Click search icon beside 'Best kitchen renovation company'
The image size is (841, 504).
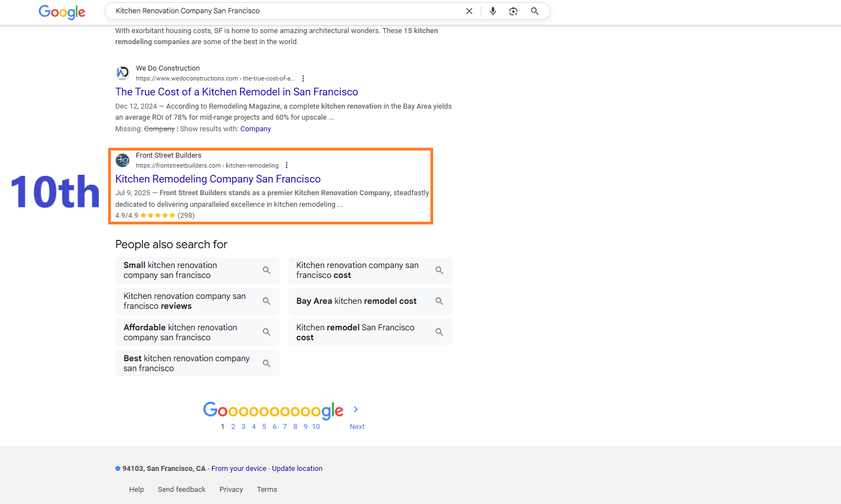[x=267, y=363]
